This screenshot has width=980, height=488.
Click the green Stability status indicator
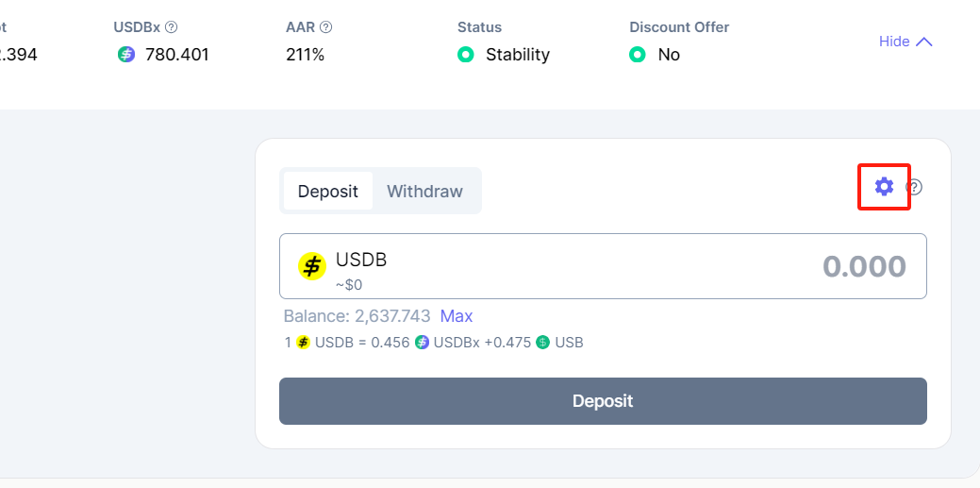[x=465, y=55]
